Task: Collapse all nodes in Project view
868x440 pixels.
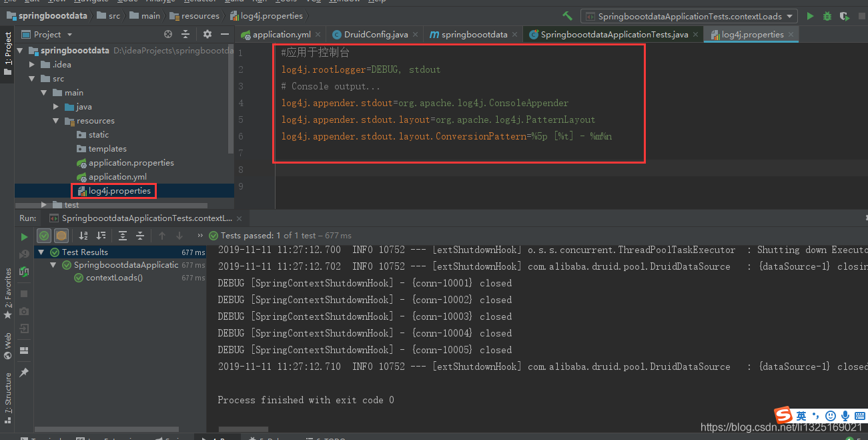Action: [x=186, y=34]
